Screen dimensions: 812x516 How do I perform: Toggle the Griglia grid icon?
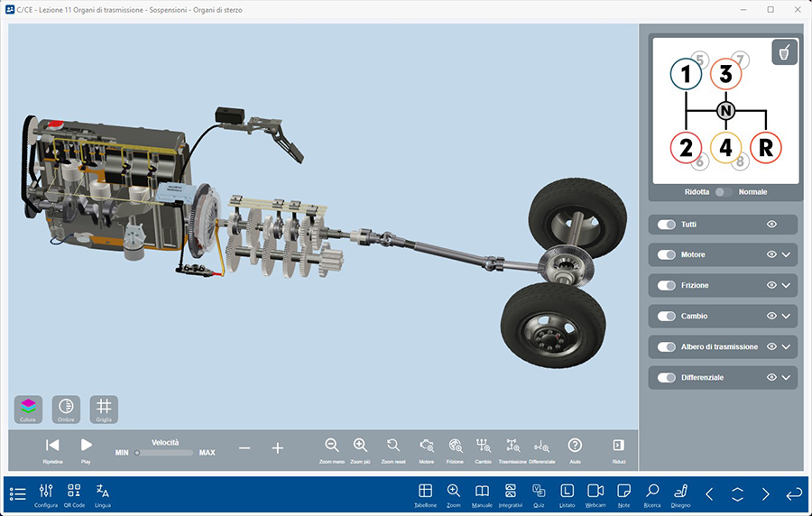pos(104,407)
